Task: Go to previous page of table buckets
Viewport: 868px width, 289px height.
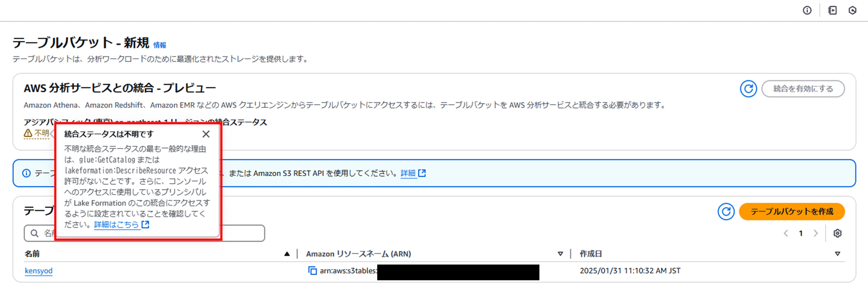Action: point(786,233)
